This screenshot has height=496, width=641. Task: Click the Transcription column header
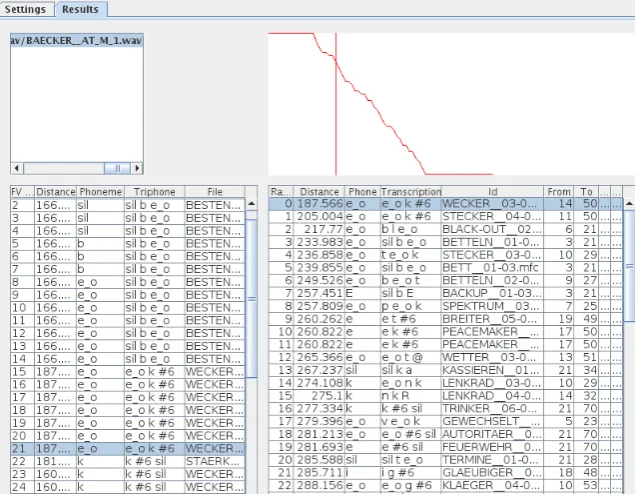(411, 192)
